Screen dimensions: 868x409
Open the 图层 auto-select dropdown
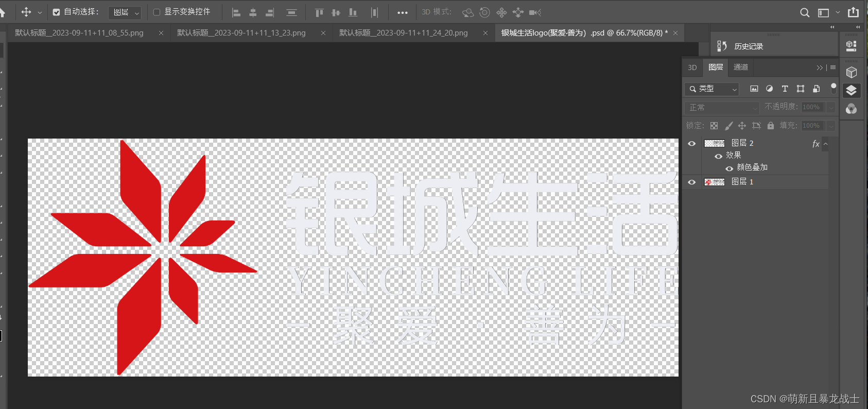(x=125, y=12)
